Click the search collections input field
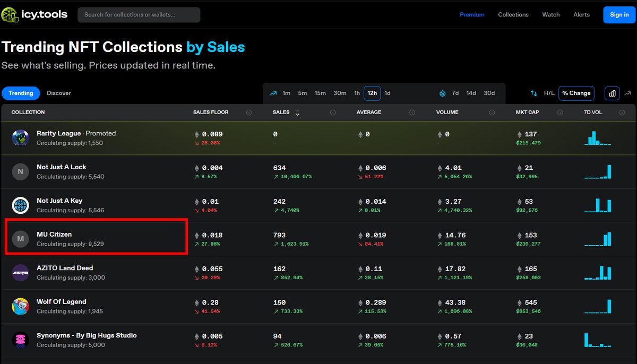The image size is (637, 364). click(x=139, y=14)
